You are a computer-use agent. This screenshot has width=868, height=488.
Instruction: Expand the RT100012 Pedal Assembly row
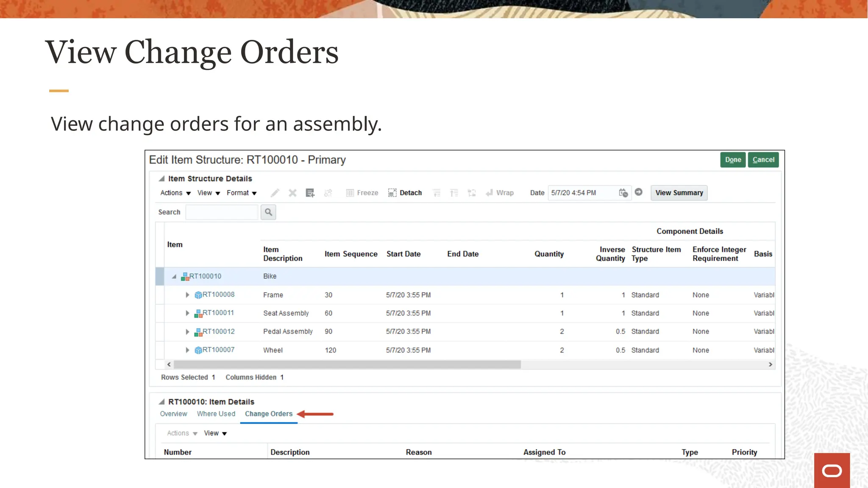(x=187, y=332)
